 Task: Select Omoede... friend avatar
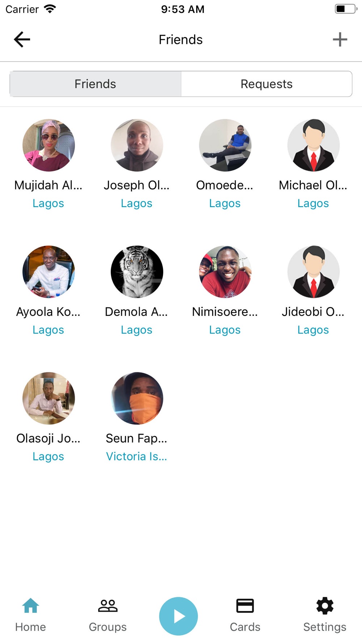point(225,145)
